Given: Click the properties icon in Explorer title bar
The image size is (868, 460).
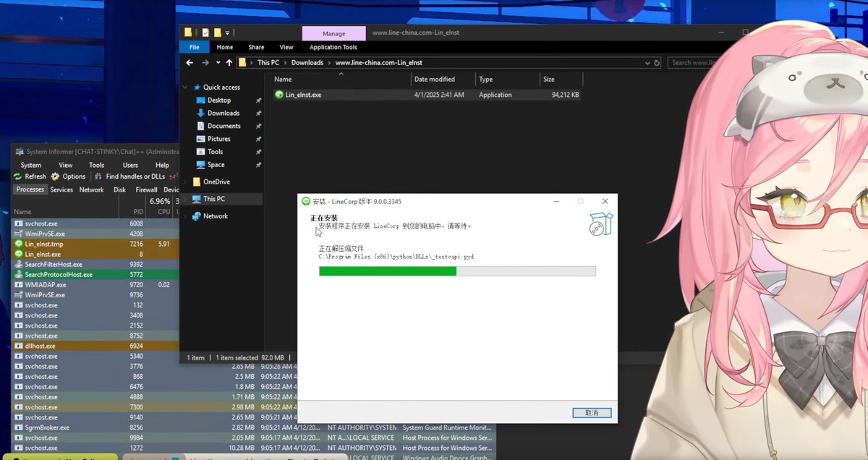Looking at the screenshot, I should (205, 33).
